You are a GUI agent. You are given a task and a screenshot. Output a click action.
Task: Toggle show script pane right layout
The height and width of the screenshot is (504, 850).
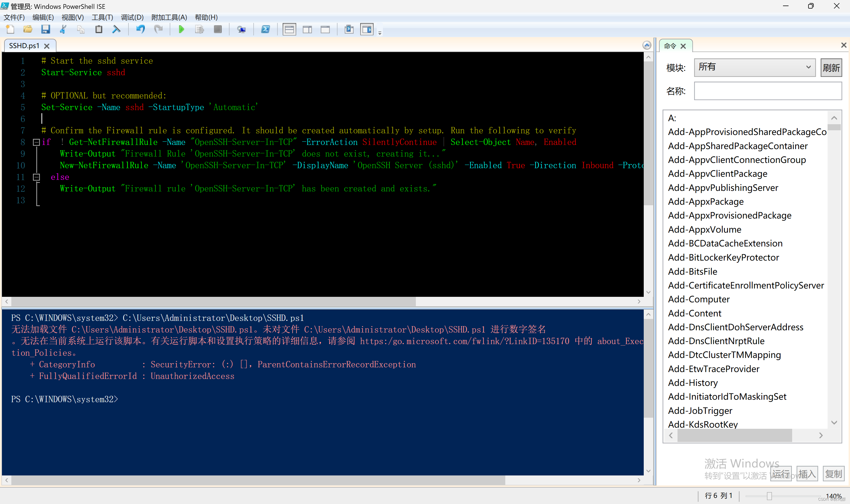point(307,30)
